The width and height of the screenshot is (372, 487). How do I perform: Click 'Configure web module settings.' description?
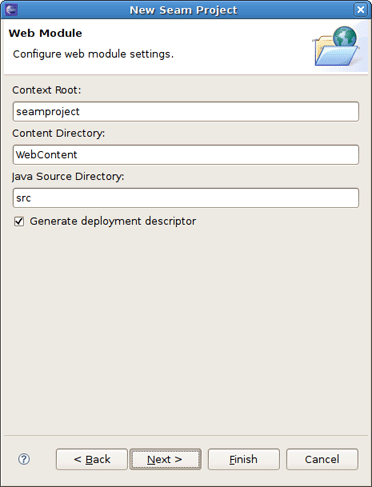[x=93, y=54]
